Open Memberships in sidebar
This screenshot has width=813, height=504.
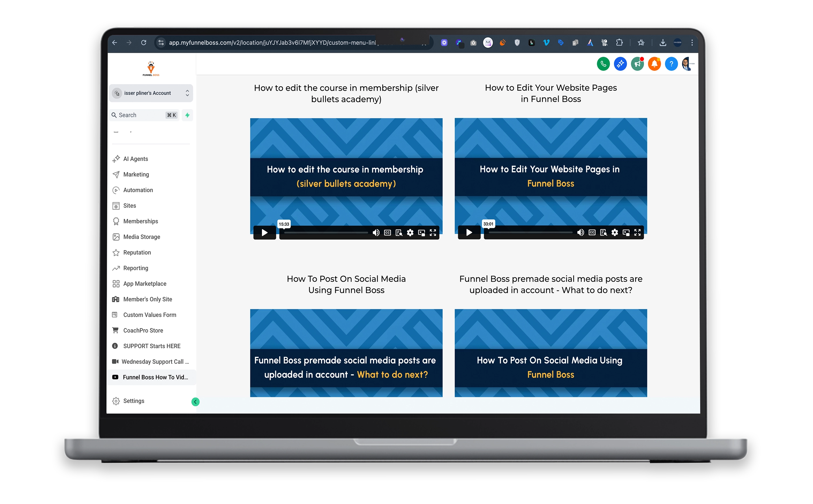[140, 221]
